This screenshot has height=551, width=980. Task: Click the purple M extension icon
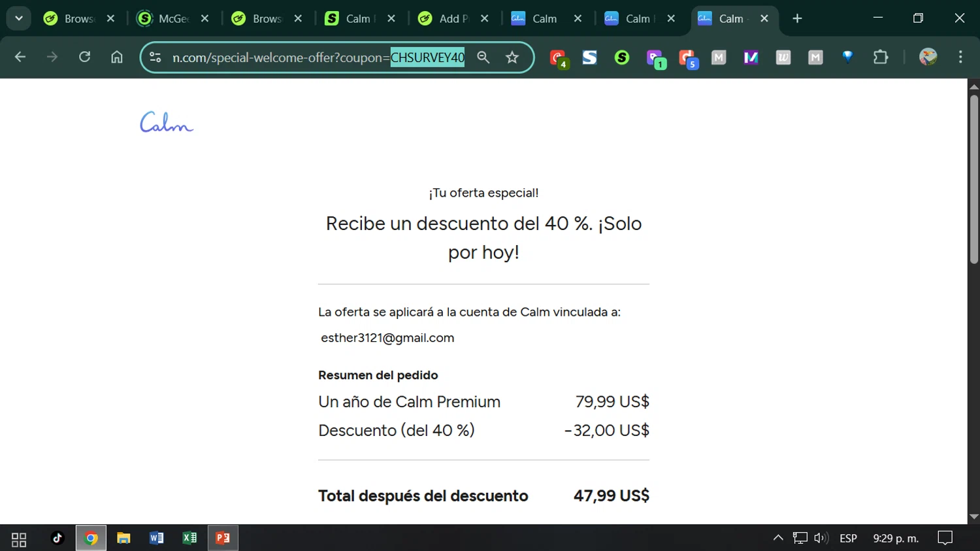point(751,58)
